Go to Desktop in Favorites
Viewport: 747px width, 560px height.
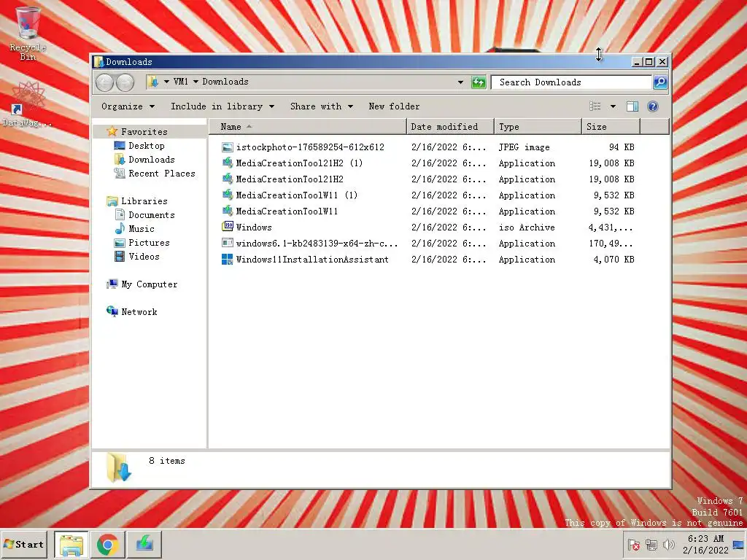pyautogui.click(x=146, y=146)
